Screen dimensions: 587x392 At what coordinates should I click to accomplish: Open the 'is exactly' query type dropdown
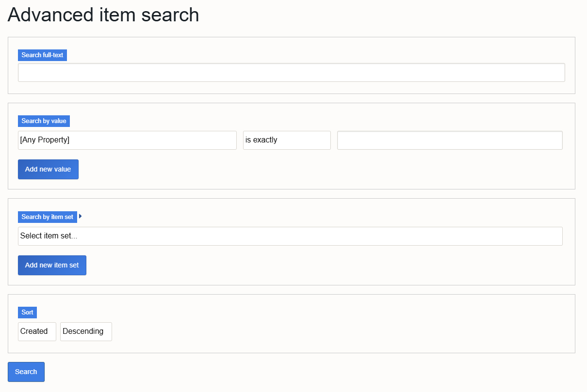(286, 140)
